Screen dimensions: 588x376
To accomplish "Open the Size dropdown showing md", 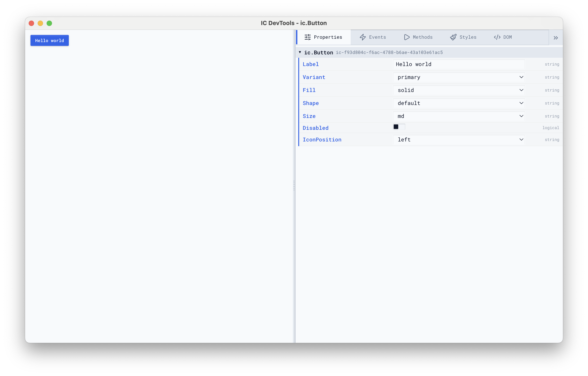I will (x=521, y=116).
